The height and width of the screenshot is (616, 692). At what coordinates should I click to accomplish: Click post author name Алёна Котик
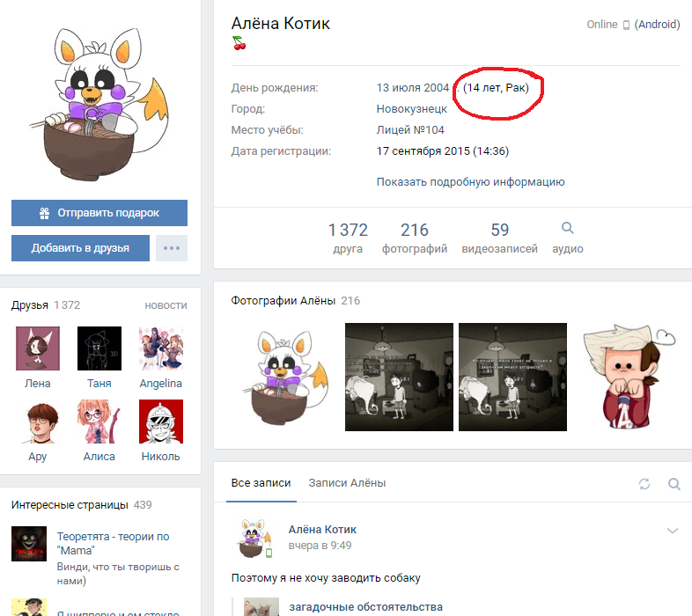tap(322, 530)
